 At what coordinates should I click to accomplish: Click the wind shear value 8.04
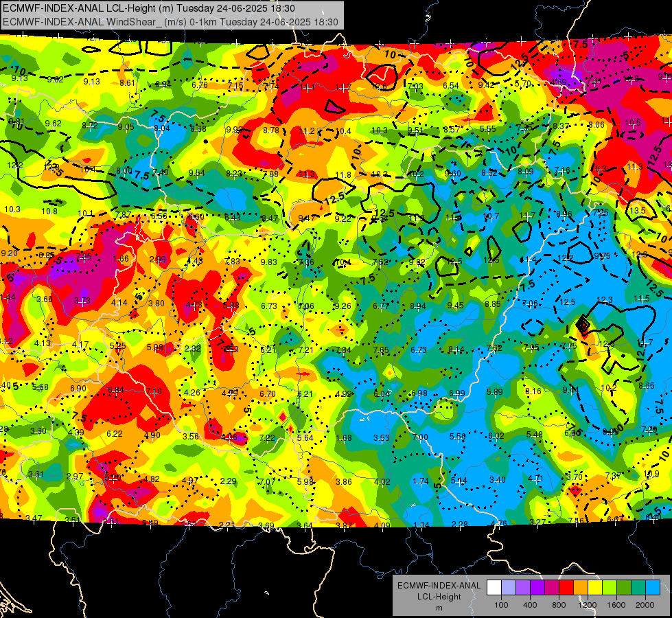coord(162,128)
